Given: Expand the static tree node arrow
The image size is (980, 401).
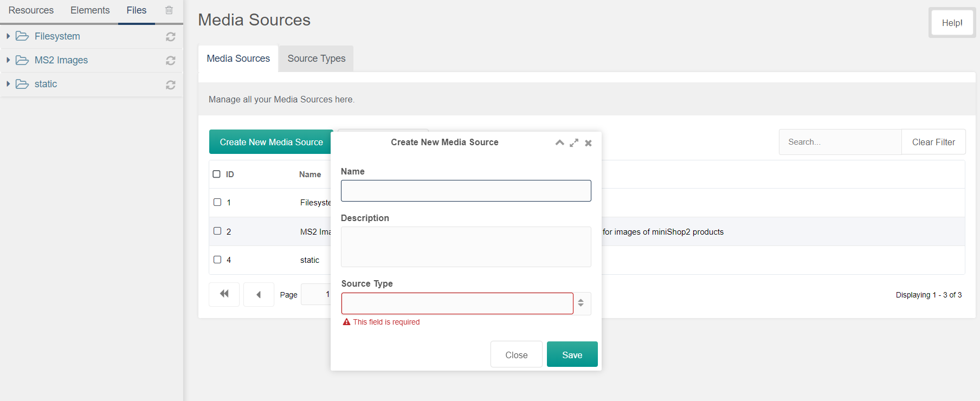Looking at the screenshot, I should 8,84.
